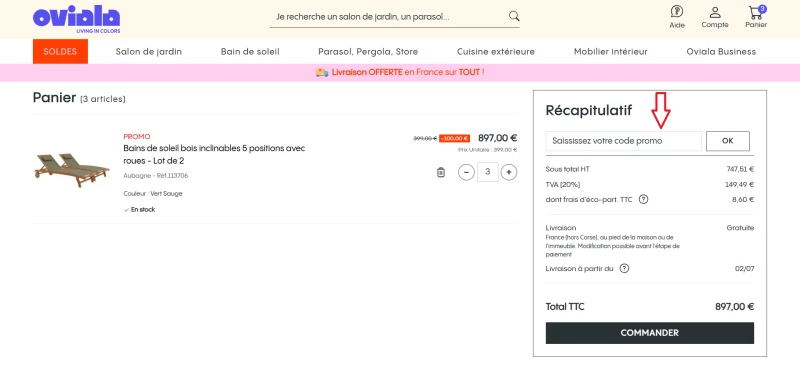Click the quantity field showing 3

coord(488,172)
